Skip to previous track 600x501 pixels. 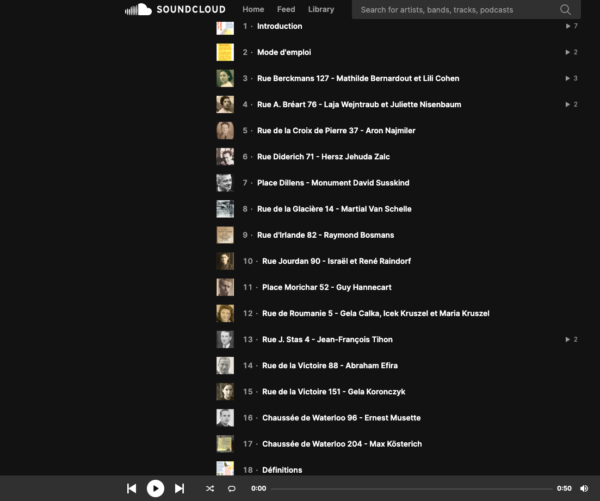pyautogui.click(x=131, y=488)
